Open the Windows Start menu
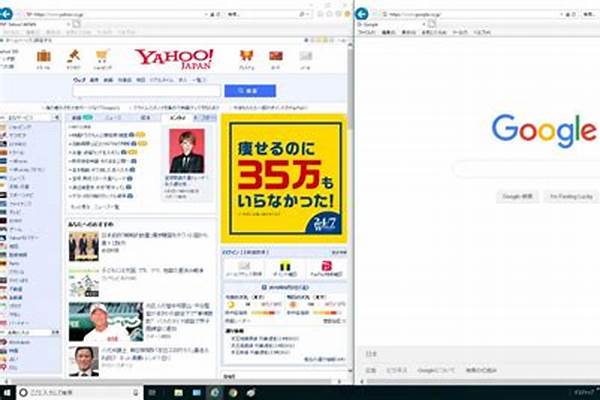This screenshot has width=600, height=400. (7, 392)
